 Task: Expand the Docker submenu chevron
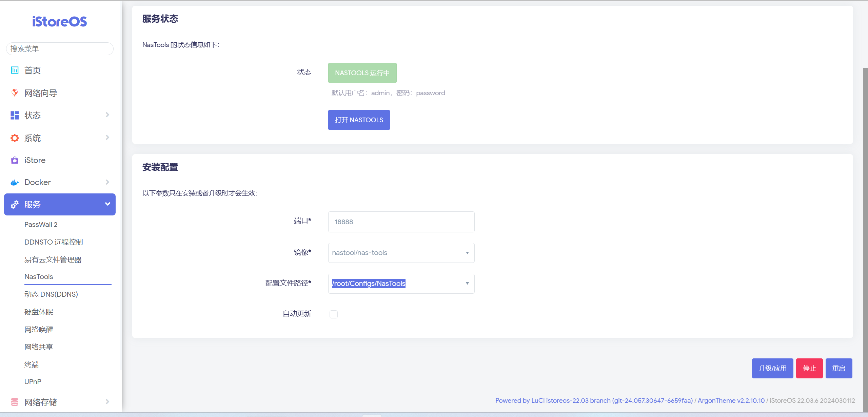tap(107, 182)
